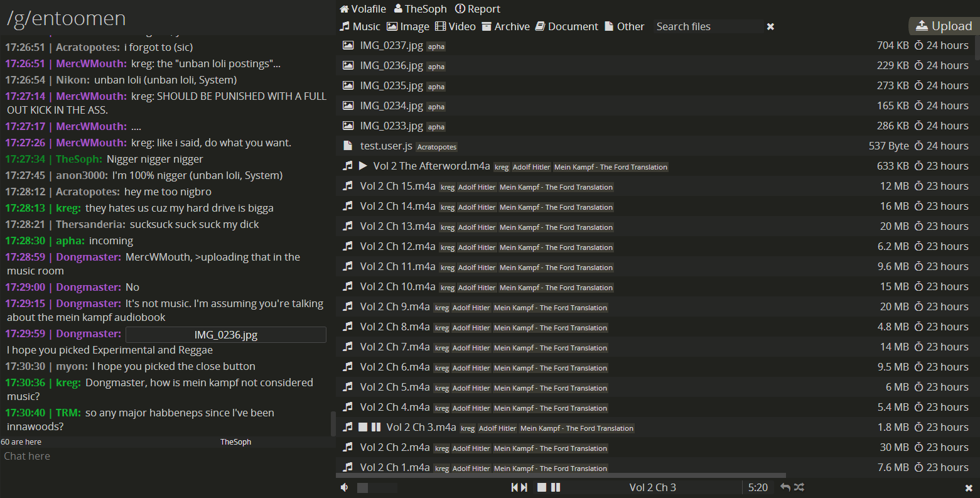Screen dimensions: 980x498
Task: Click the timer icon on the test.user.js row
Action: [918, 146]
